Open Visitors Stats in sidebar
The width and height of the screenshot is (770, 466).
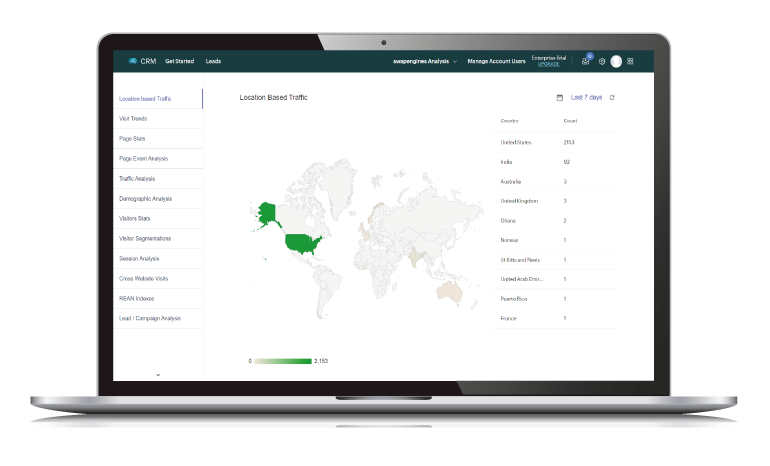(x=158, y=219)
